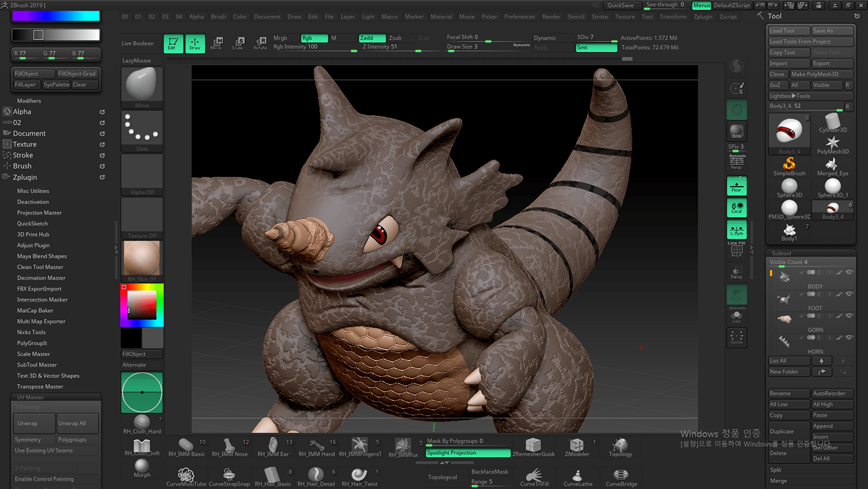Open the Xpose view icon
This screenshot has width=868, height=489.
click(737, 337)
